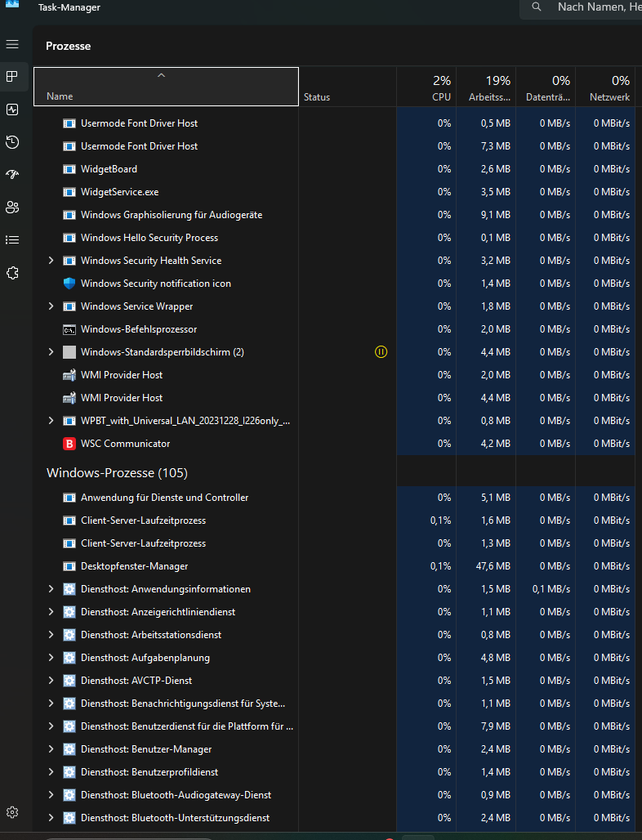The image size is (642, 840).
Task: Click the WSC Communicator red B icon
Action: coord(69,444)
